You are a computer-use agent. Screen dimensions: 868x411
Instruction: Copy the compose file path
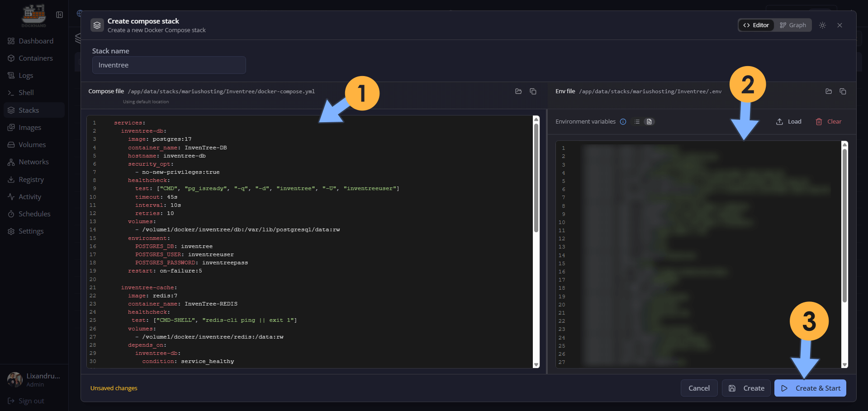(533, 91)
